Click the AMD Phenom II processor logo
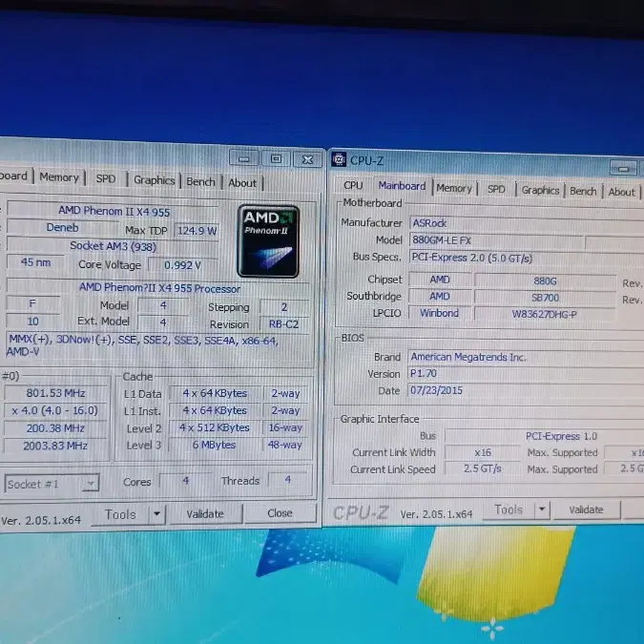Viewport: 644px width, 644px height. [x=268, y=241]
